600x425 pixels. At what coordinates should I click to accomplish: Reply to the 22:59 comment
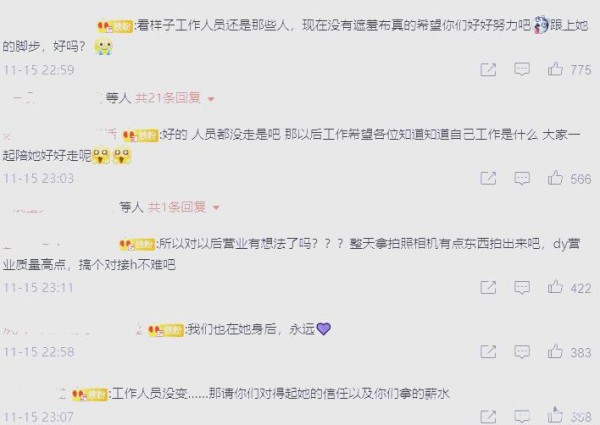522,70
